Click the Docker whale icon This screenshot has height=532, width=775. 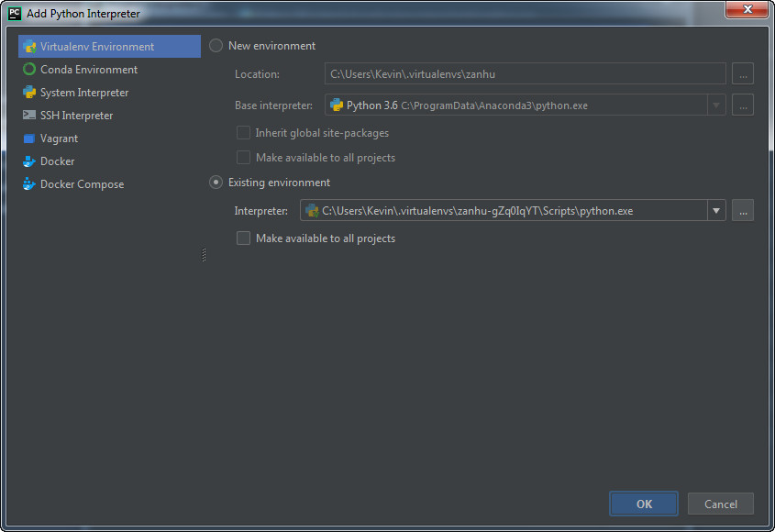[x=29, y=161]
